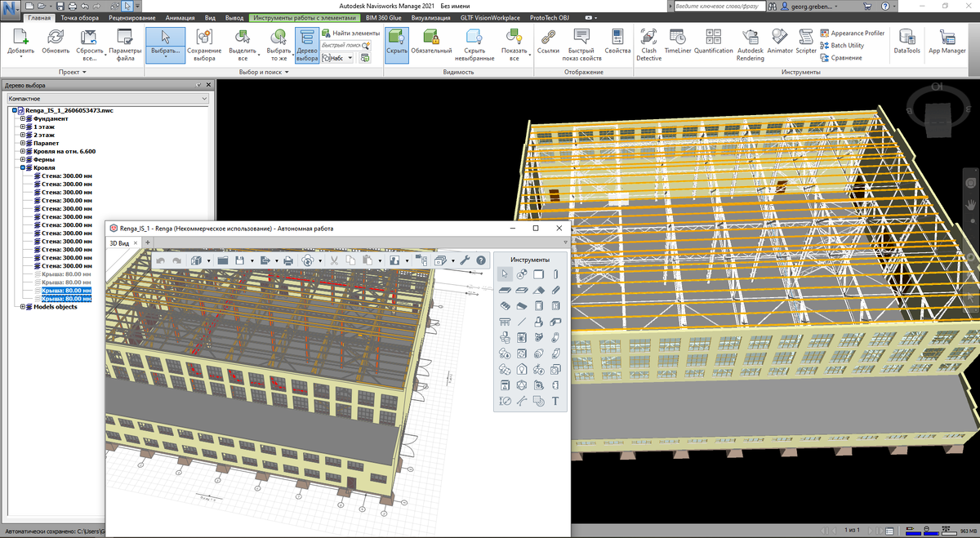
Task: Select the 3D Вид tab in Renga
Action: coord(119,242)
